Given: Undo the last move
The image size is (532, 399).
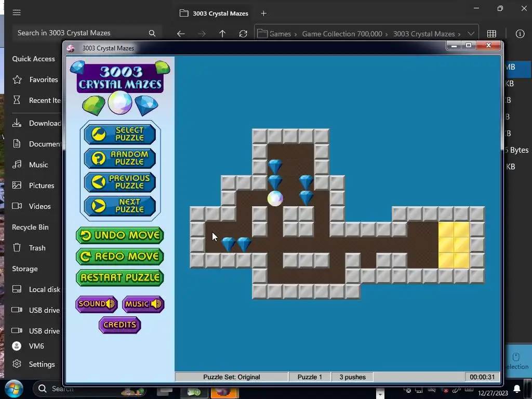Looking at the screenshot, I should pos(120,235).
